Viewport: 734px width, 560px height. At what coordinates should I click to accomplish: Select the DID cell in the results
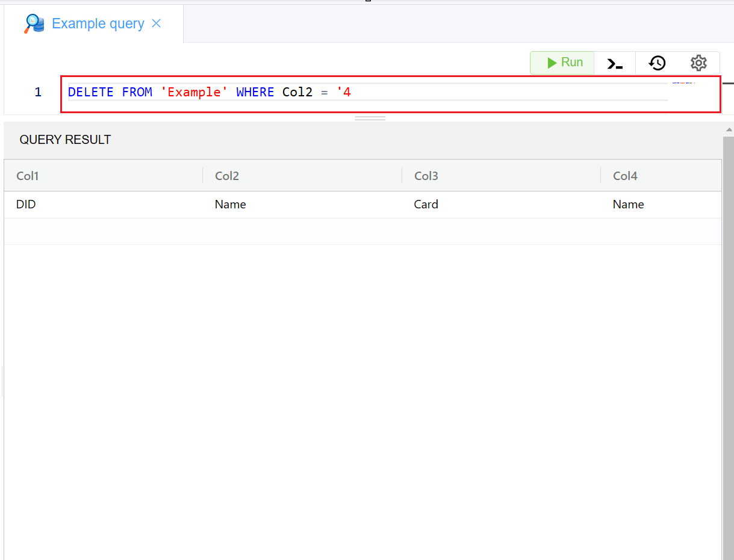pyautogui.click(x=26, y=205)
